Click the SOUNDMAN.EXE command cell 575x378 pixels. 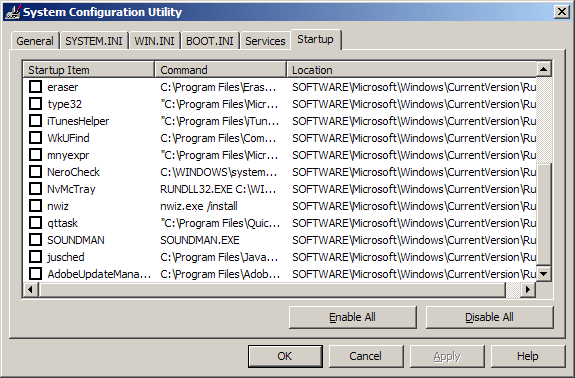[x=200, y=240]
